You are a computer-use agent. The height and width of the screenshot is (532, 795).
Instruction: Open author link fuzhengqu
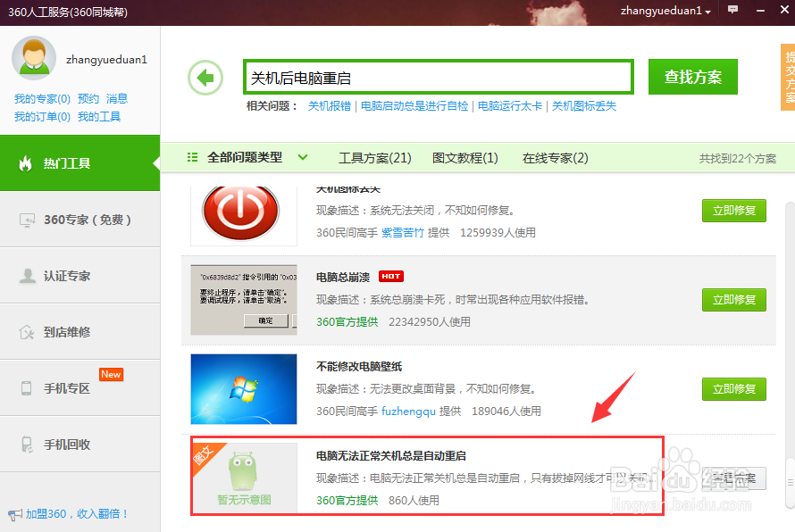pos(408,411)
